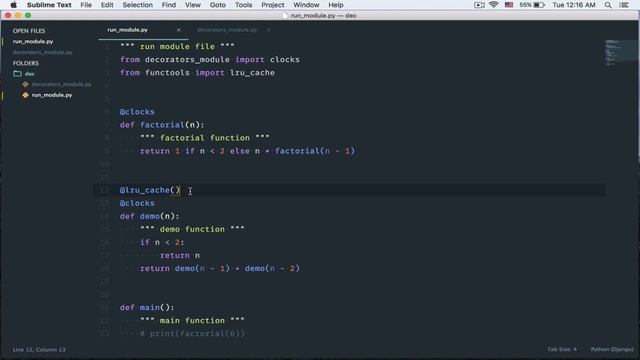
Task: Click the dec folder icon
Action: [x=17, y=74]
